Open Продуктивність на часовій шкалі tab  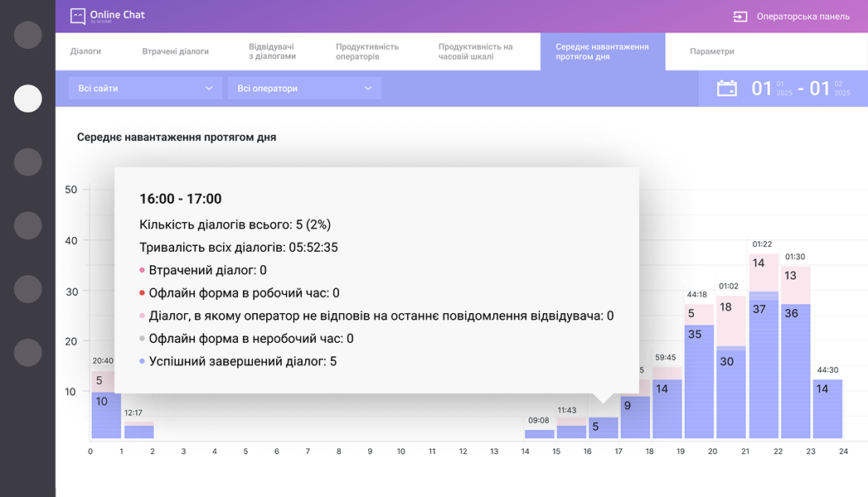point(476,51)
